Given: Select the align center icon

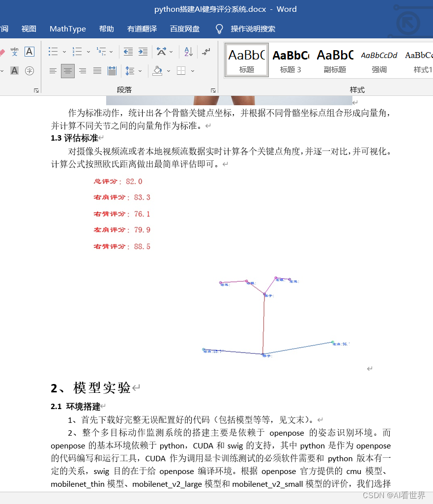Looking at the screenshot, I should 67,71.
